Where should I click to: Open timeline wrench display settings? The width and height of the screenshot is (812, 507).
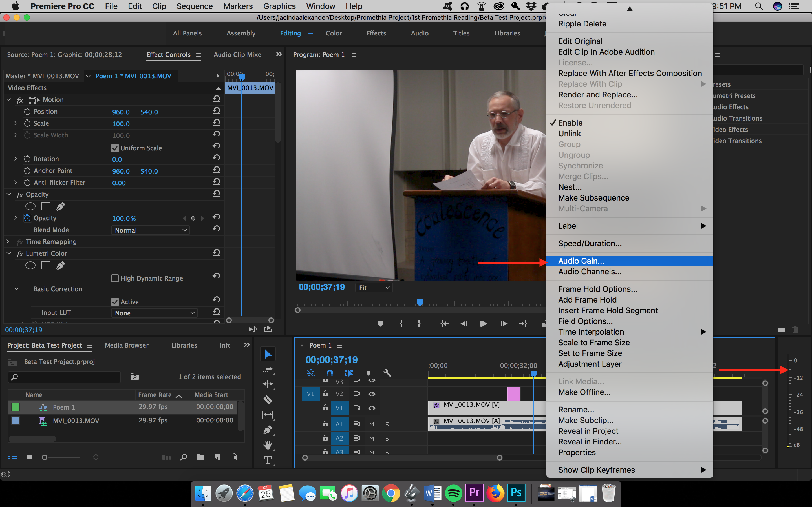(x=387, y=373)
